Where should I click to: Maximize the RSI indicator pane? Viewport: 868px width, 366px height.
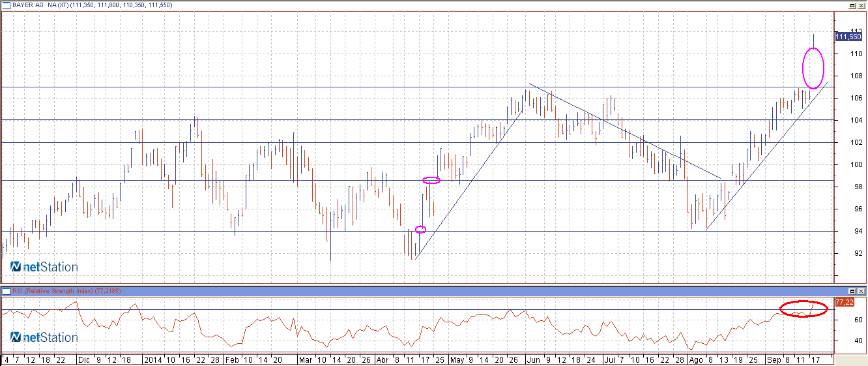852,290
